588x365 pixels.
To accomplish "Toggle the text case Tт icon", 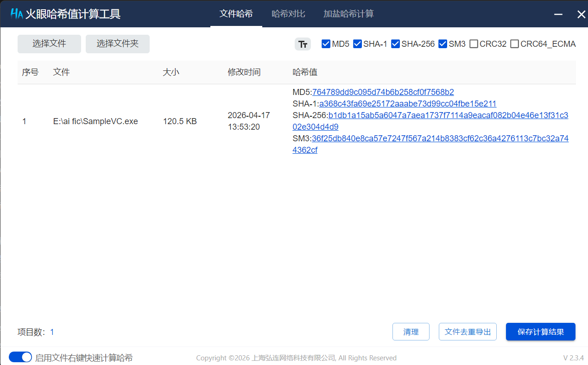I will click(303, 44).
